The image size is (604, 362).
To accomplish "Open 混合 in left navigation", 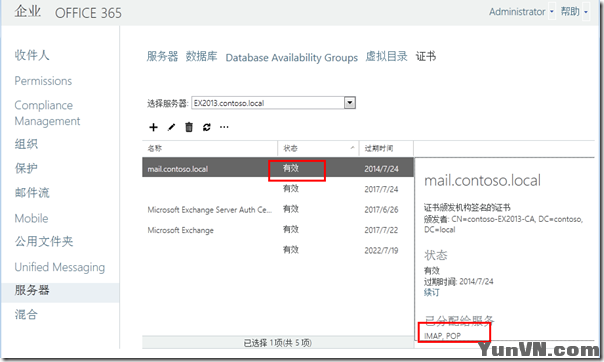I will click(x=26, y=315).
